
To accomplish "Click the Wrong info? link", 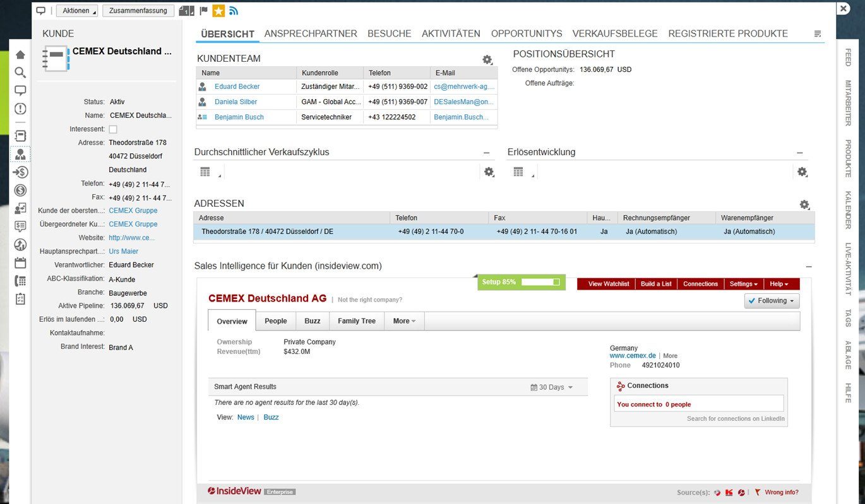I will (782, 493).
